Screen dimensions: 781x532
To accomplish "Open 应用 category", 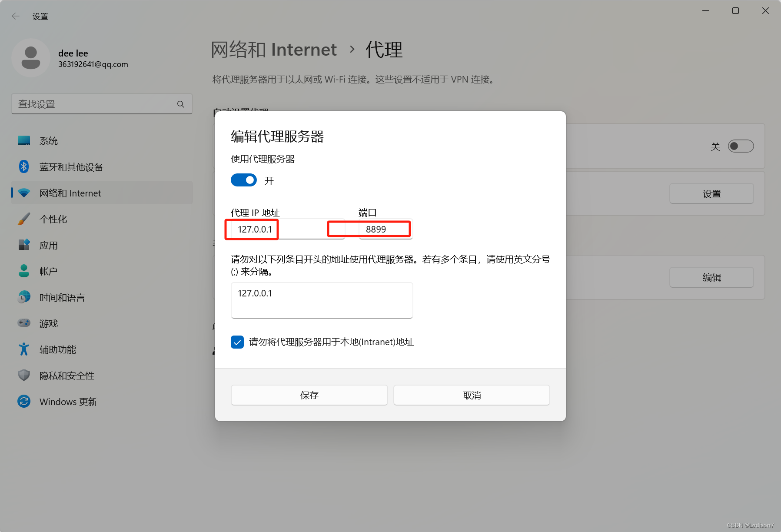I will pos(102,245).
